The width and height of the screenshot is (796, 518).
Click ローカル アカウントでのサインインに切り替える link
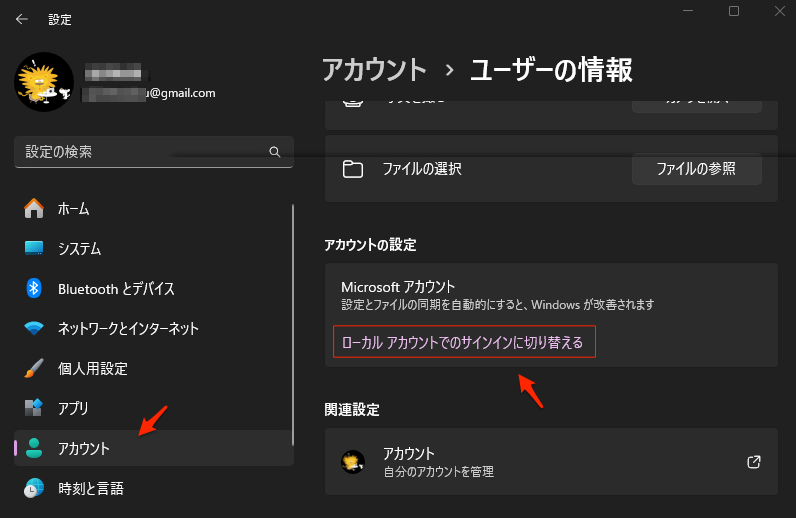click(x=462, y=343)
